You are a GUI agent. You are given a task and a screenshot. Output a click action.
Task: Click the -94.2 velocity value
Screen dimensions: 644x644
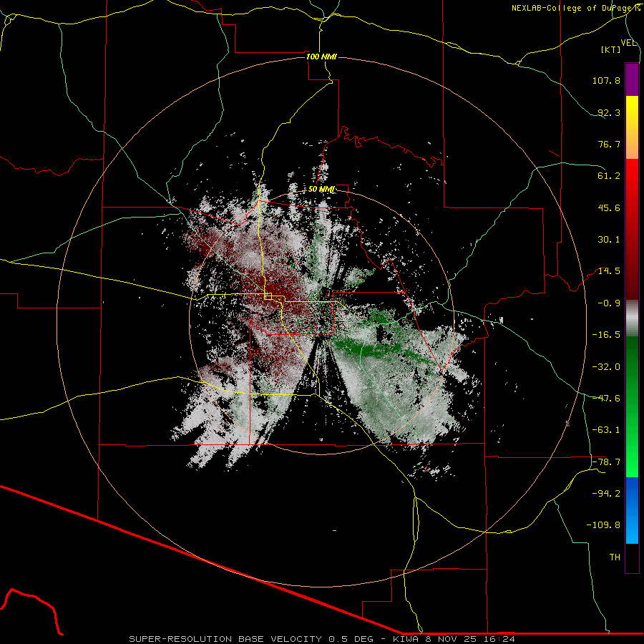pyautogui.click(x=606, y=494)
